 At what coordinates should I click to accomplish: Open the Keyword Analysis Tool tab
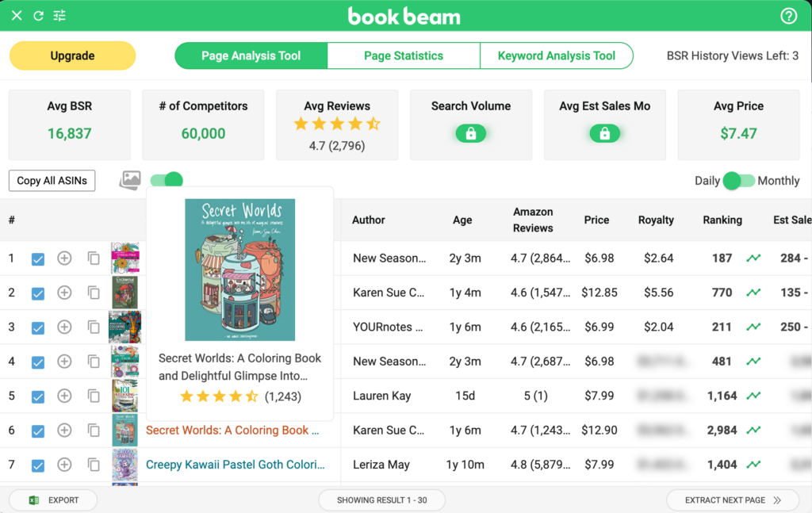point(557,56)
